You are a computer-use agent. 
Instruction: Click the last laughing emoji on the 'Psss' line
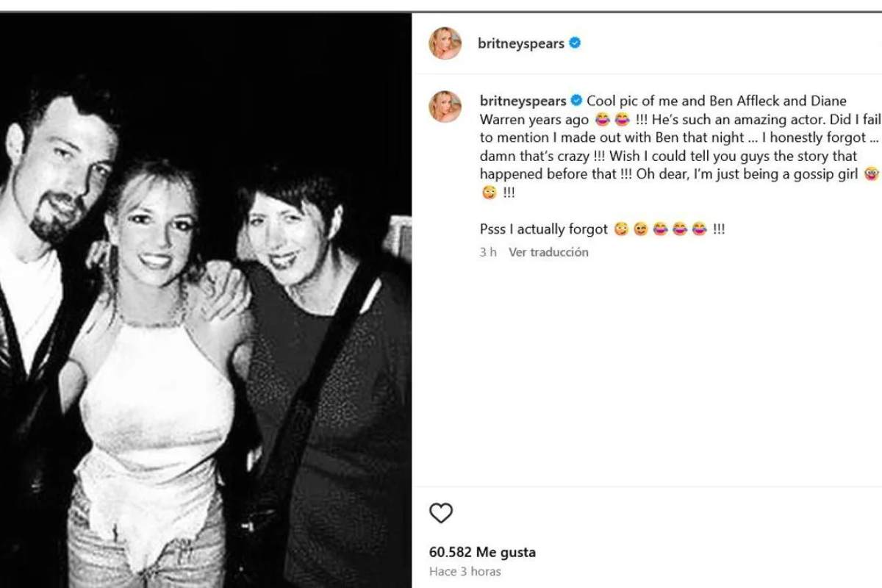point(699,229)
